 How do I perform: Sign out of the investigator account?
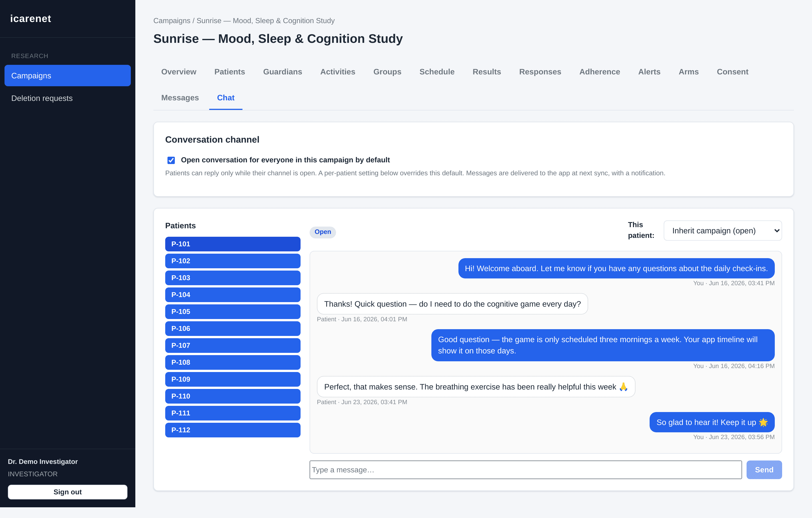tap(67, 492)
